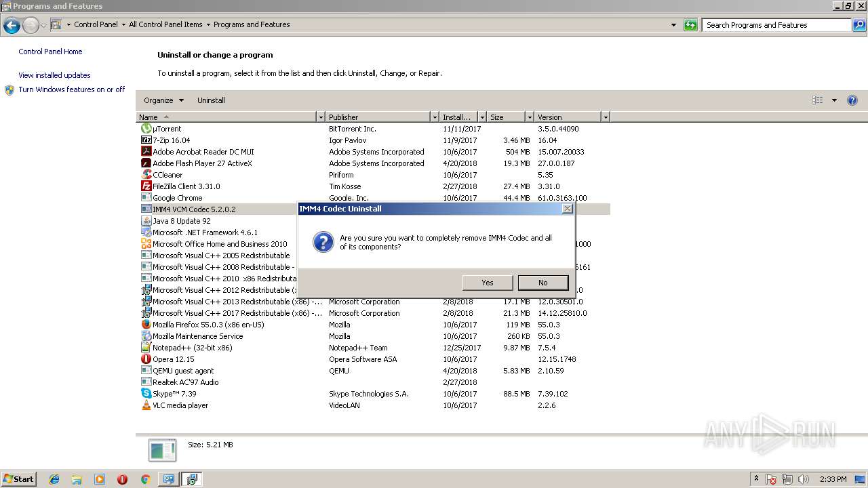The image size is (868, 488).
Task: Click the Java 8 Update 92 icon
Action: pyautogui.click(x=146, y=221)
